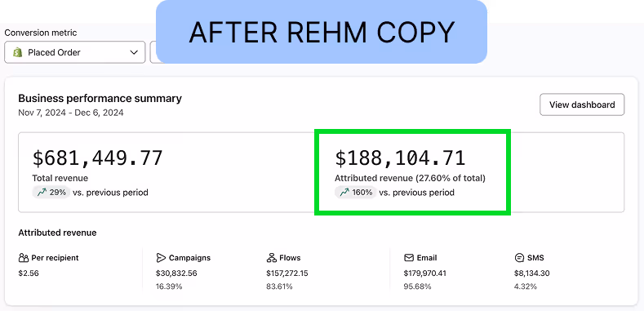
Task: Open the Placed Order conversion metric dropdown
Action: coord(75,52)
